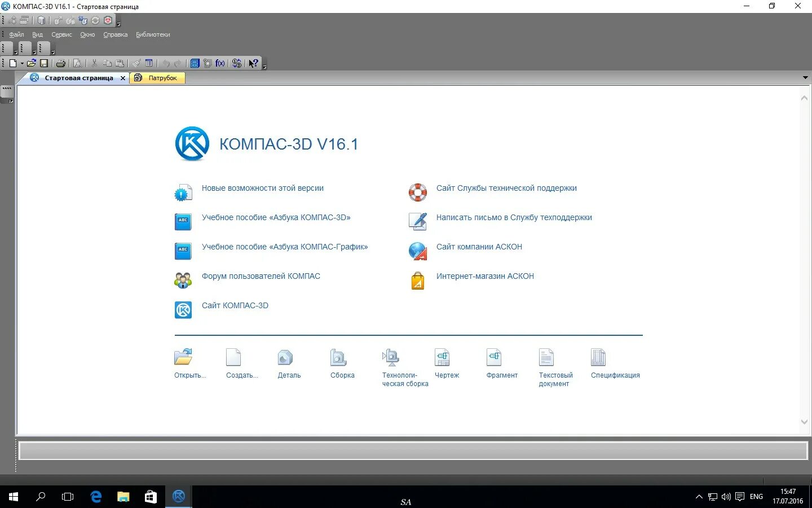Image resolution: width=812 pixels, height=508 pixels.
Task: Click the red cube icon in top toolbar
Action: (108, 20)
